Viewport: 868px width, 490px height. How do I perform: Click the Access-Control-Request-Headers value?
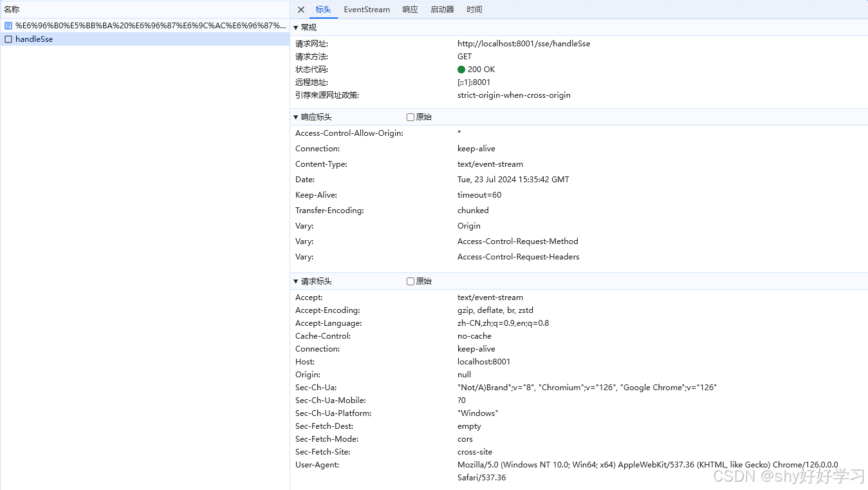(x=519, y=257)
